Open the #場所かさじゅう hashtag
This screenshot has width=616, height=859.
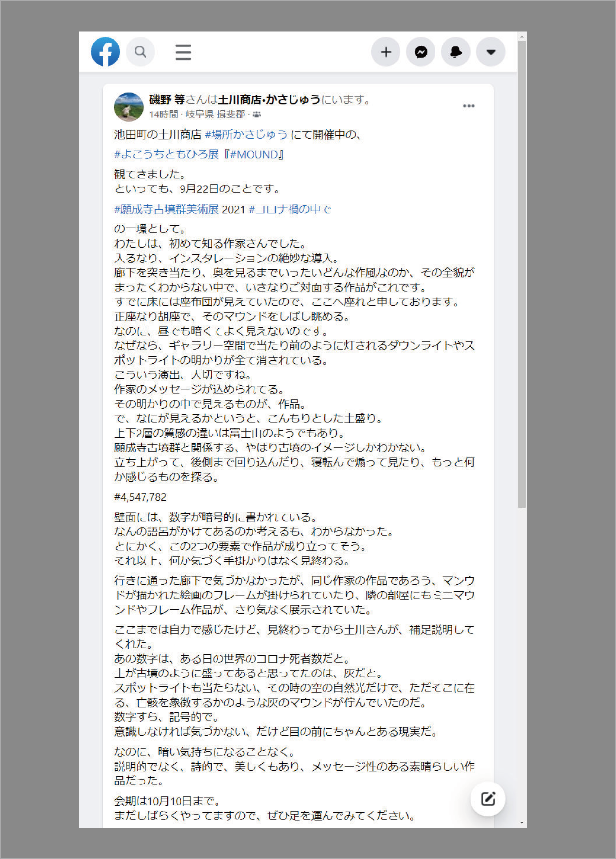point(246,134)
